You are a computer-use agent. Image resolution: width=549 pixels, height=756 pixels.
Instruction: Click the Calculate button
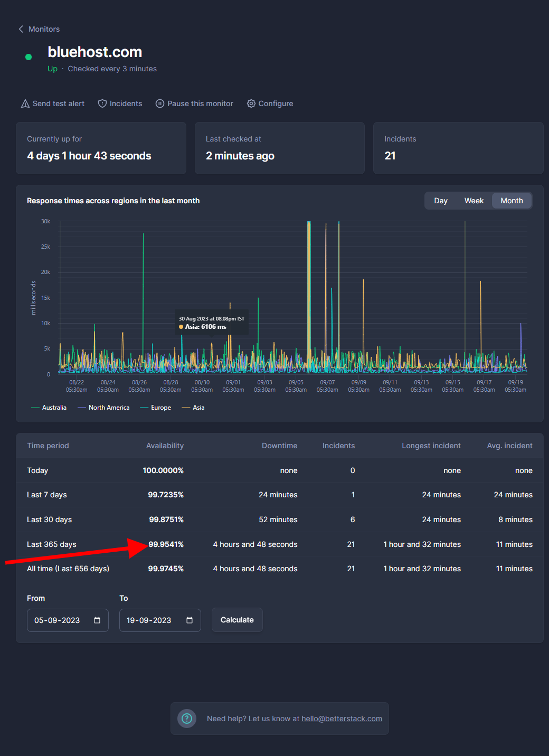tap(237, 620)
